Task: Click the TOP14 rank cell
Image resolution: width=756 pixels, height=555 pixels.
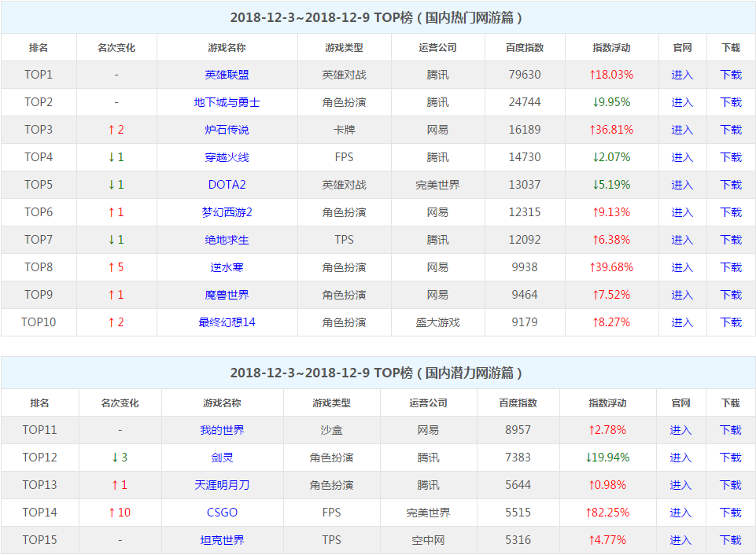Action: click(x=39, y=512)
